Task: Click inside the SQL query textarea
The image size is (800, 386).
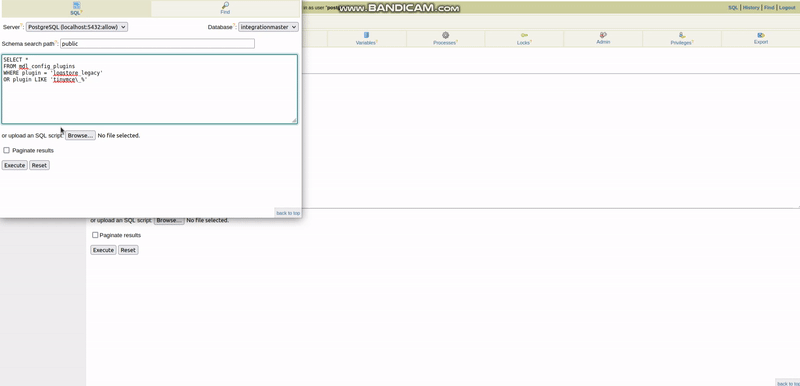Action: coord(149,89)
